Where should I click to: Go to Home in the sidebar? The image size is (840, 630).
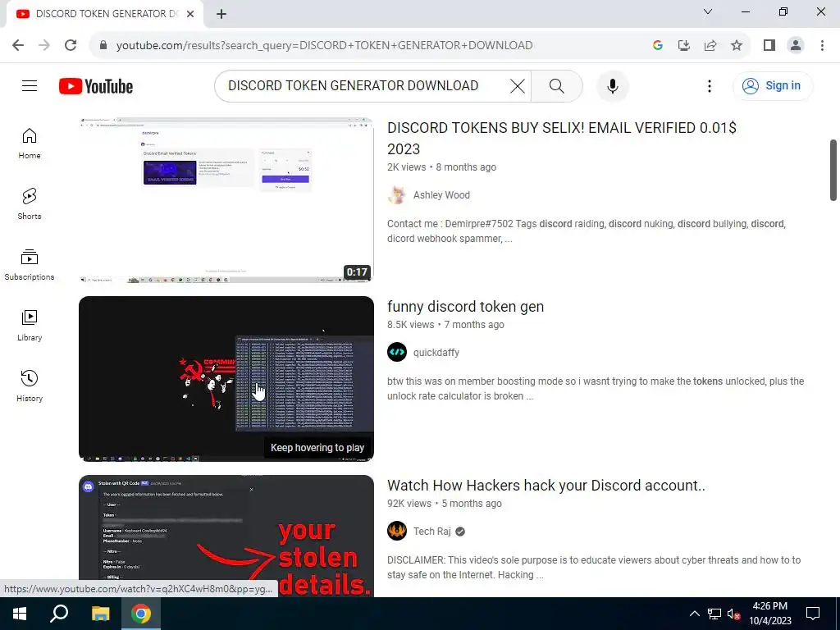30,144
